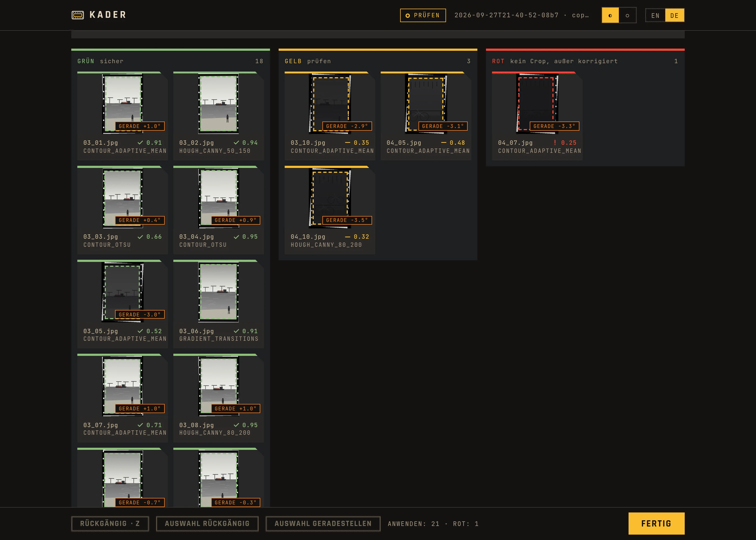The image size is (756, 540).
Task: Select the DE language option
Action: tap(674, 15)
